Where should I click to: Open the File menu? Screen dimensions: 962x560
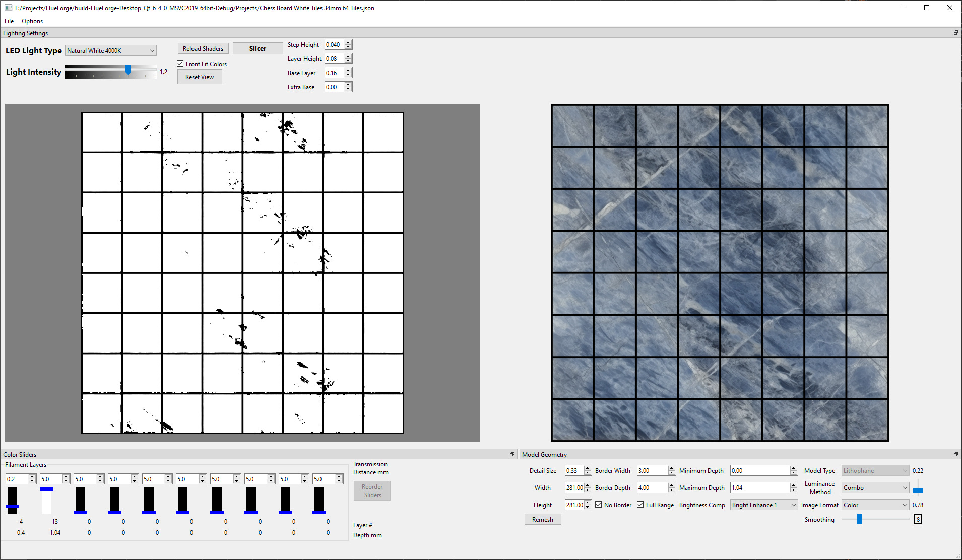click(x=9, y=21)
